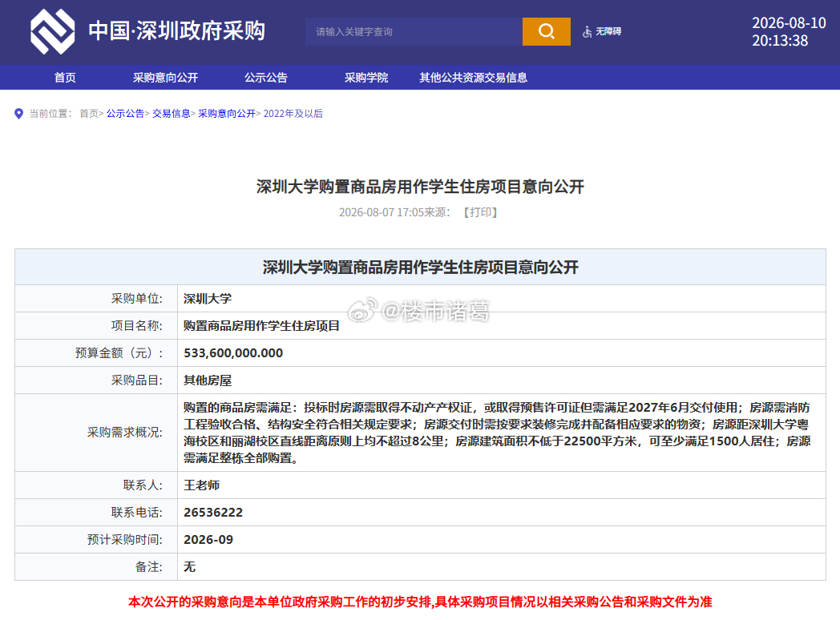Click the 【打印】 print button

(x=481, y=212)
